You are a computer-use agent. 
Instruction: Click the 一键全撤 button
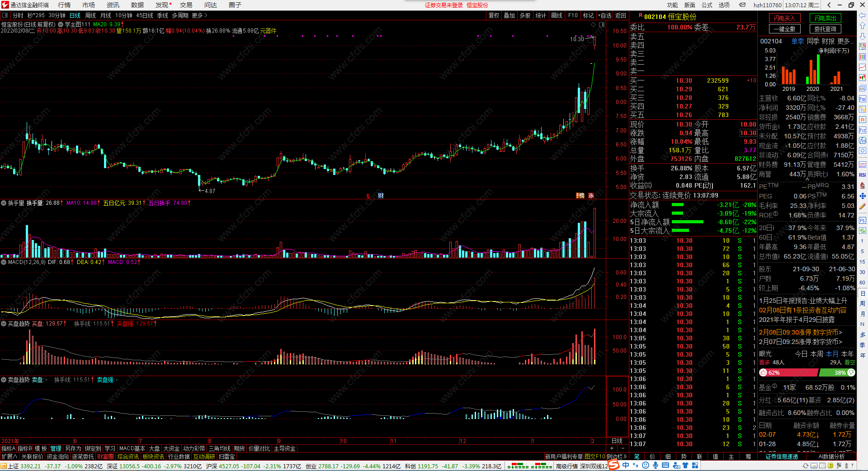pyautogui.click(x=785, y=29)
